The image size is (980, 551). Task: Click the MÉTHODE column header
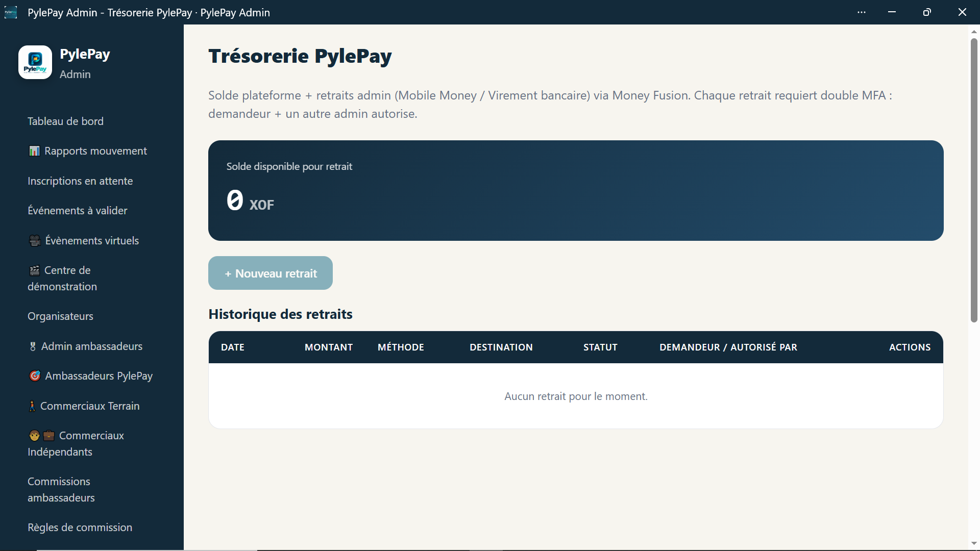click(401, 347)
